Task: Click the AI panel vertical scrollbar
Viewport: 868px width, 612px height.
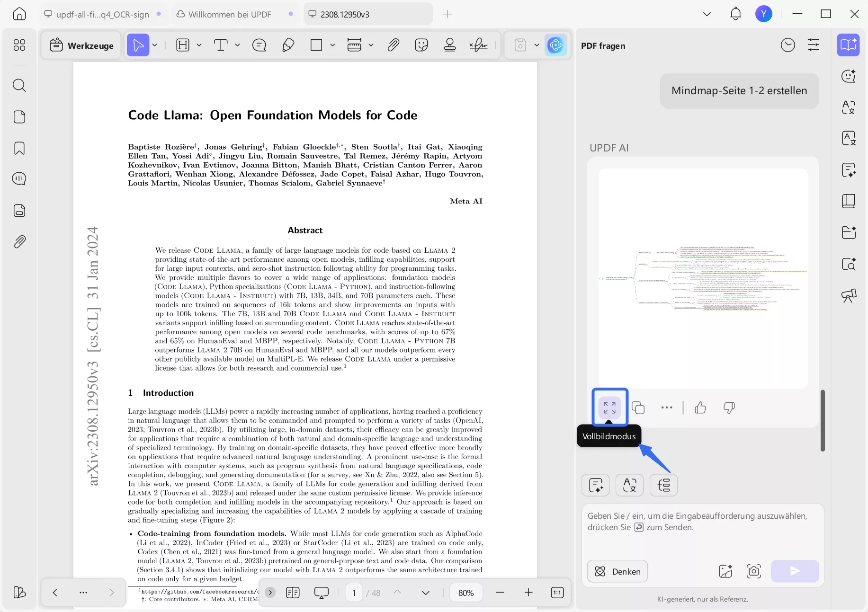Action: [x=823, y=421]
